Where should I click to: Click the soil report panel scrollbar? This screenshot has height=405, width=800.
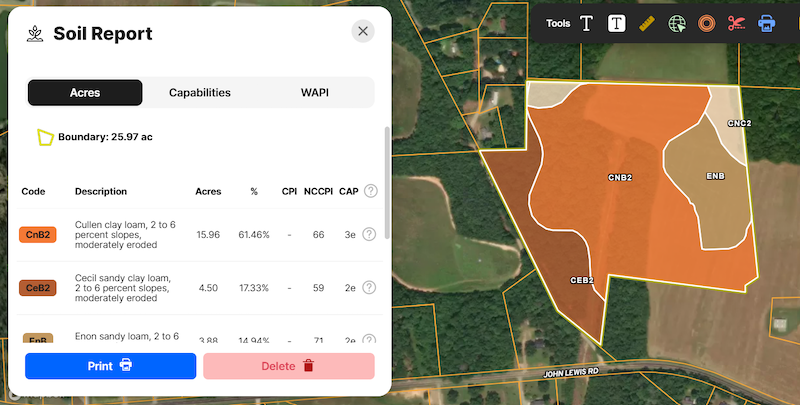pyautogui.click(x=387, y=180)
